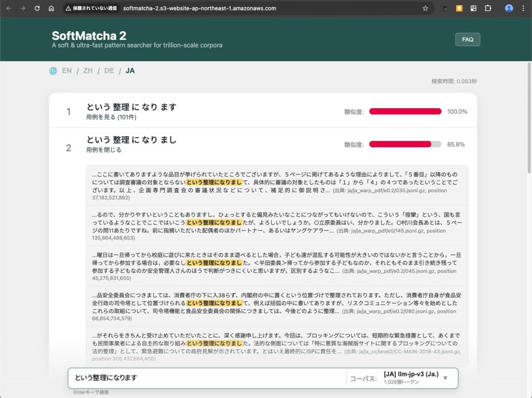The height and width of the screenshot is (398, 532).
Task: Show examples 用例を見る (101件) for result 1
Action: click(x=111, y=117)
